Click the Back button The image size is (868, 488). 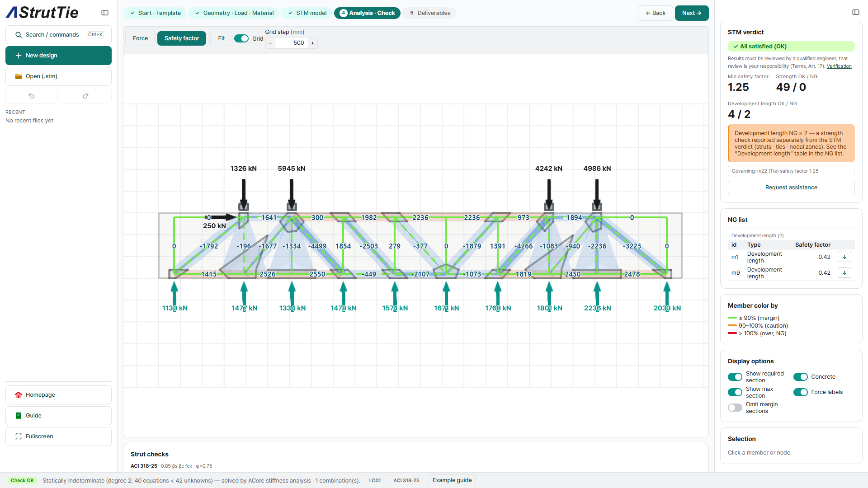coord(656,13)
